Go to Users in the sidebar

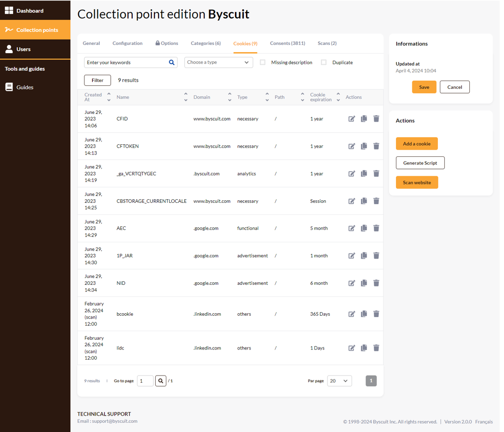pos(35,49)
